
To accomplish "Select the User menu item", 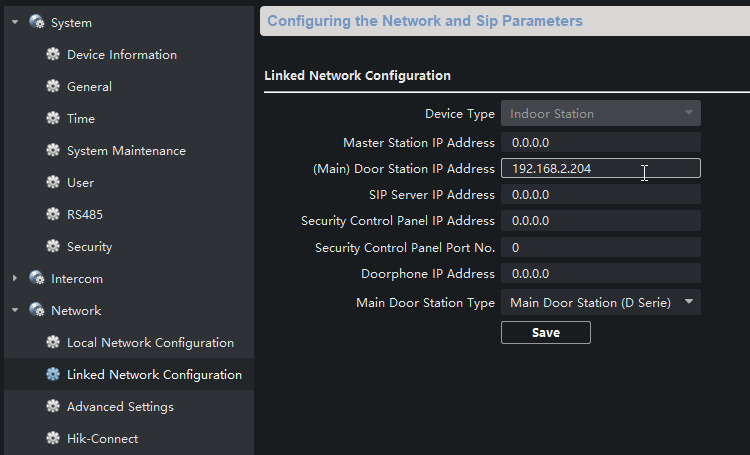I will [x=80, y=183].
